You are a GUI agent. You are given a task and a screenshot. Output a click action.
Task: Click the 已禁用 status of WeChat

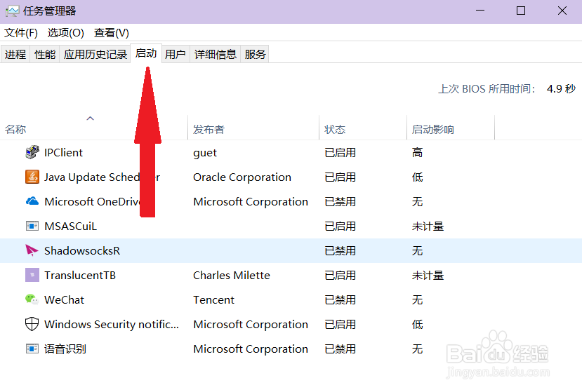pos(340,299)
